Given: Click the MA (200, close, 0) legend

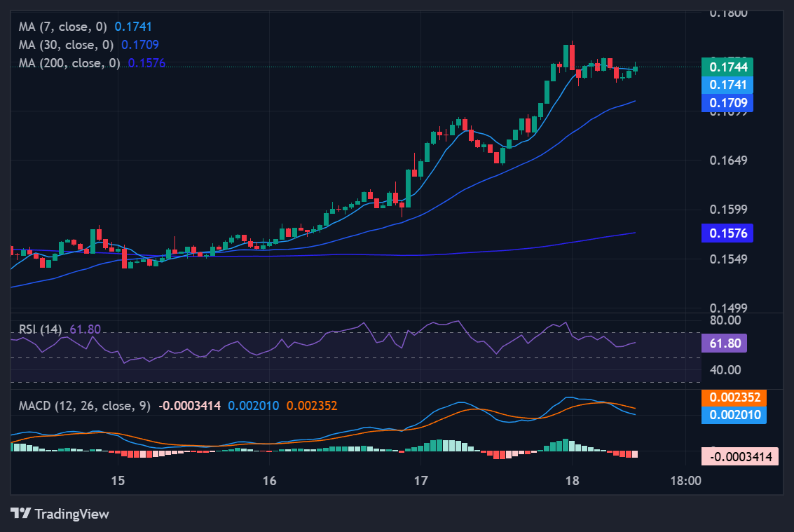Looking at the screenshot, I should point(69,63).
